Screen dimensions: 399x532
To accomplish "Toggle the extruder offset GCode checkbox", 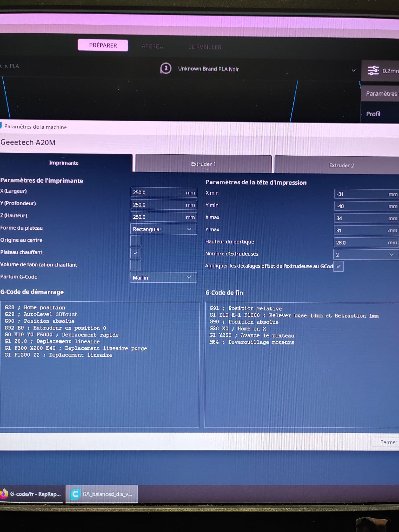I will [x=338, y=267].
